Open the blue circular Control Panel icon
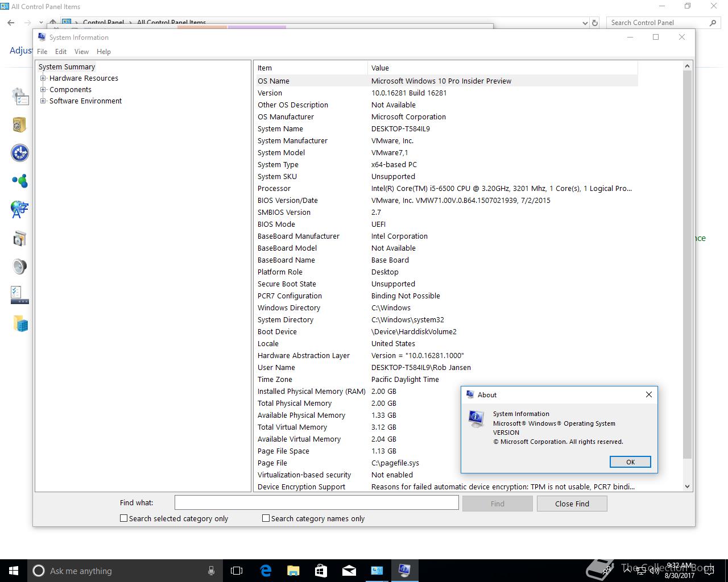This screenshot has width=728, height=582. [x=20, y=153]
